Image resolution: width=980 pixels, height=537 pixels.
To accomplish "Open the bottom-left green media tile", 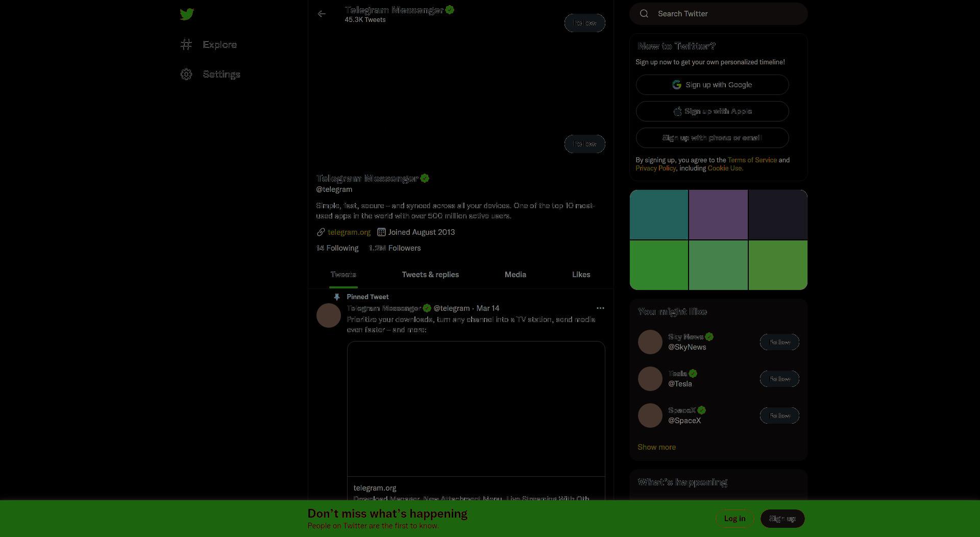I will [659, 265].
